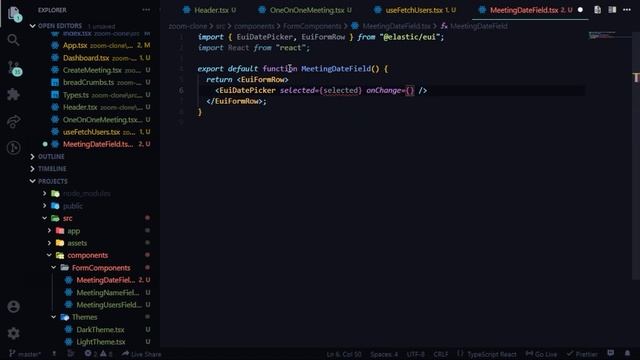The image size is (640, 360).
Task: Click the unsaved dot on MeetingDateField.tsx tab
Action: (580, 10)
